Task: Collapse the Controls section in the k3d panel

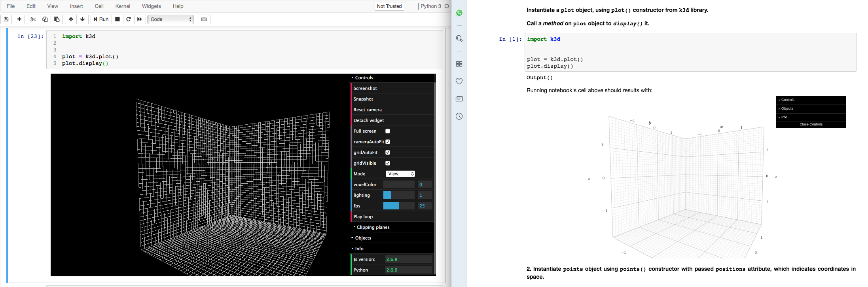Action: [x=392, y=78]
